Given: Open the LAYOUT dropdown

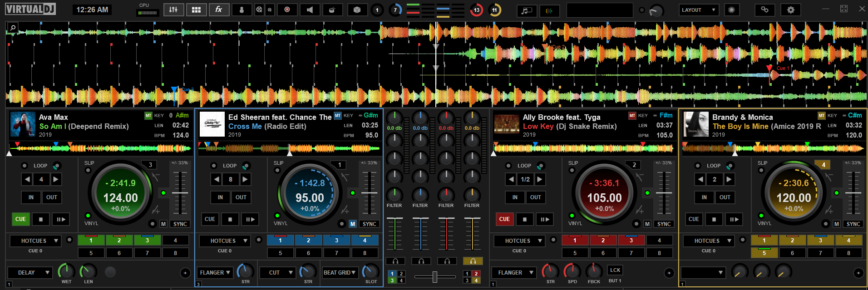Looking at the screenshot, I should click(x=699, y=10).
